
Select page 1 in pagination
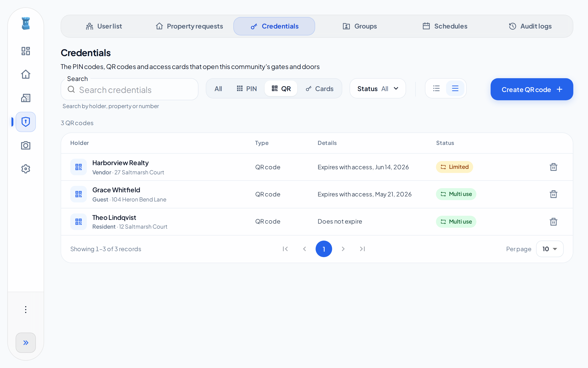coord(324,249)
